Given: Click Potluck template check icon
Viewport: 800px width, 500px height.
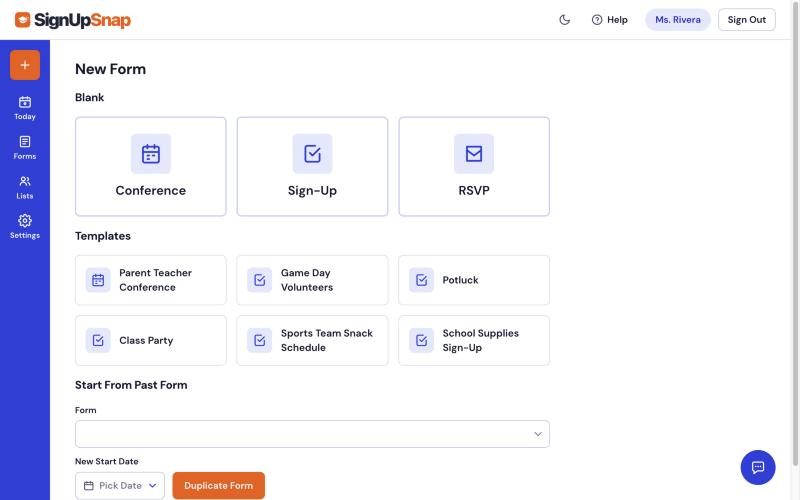Looking at the screenshot, I should pyautogui.click(x=421, y=280).
